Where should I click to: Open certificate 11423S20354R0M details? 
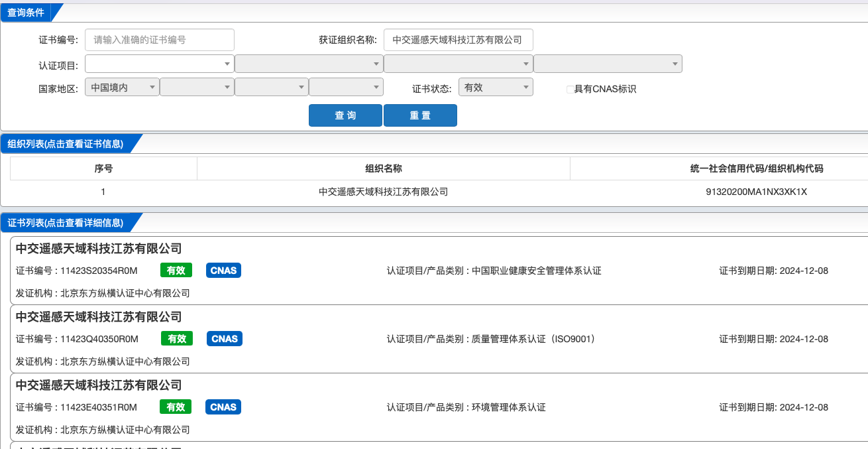coord(99,271)
